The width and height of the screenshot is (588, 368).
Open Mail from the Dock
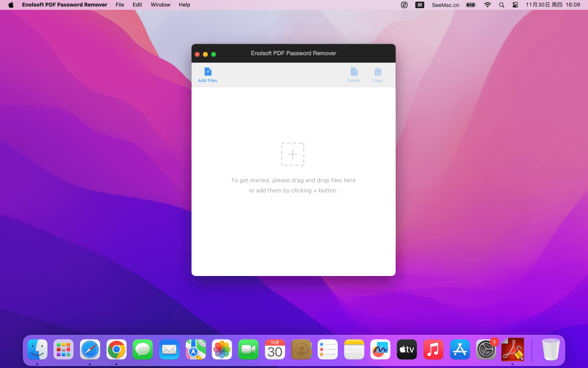click(x=169, y=350)
